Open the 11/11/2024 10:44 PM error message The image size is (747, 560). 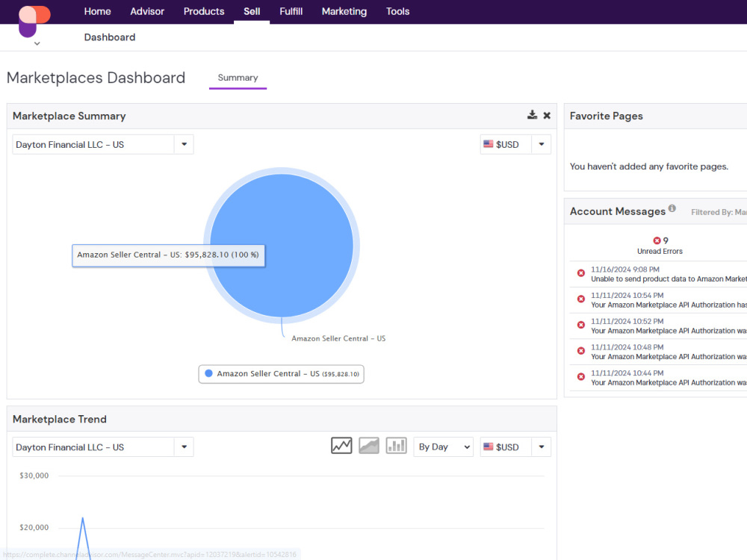point(669,378)
